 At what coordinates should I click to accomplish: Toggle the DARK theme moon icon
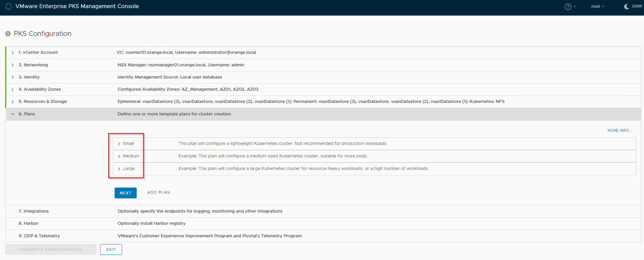pyautogui.click(x=627, y=6)
